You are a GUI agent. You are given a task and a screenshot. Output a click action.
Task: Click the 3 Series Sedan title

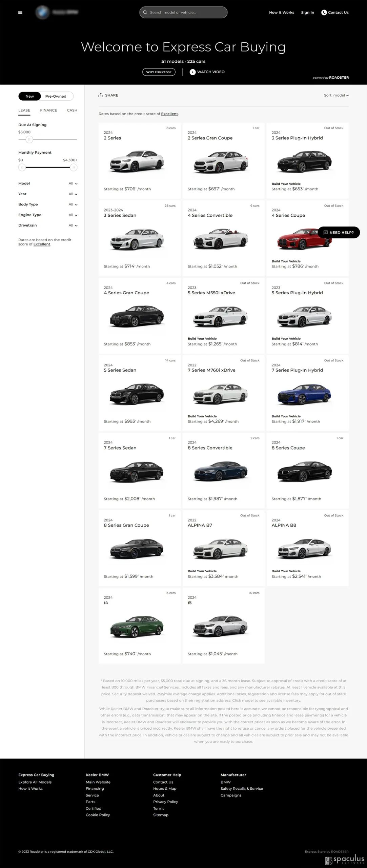120,215
